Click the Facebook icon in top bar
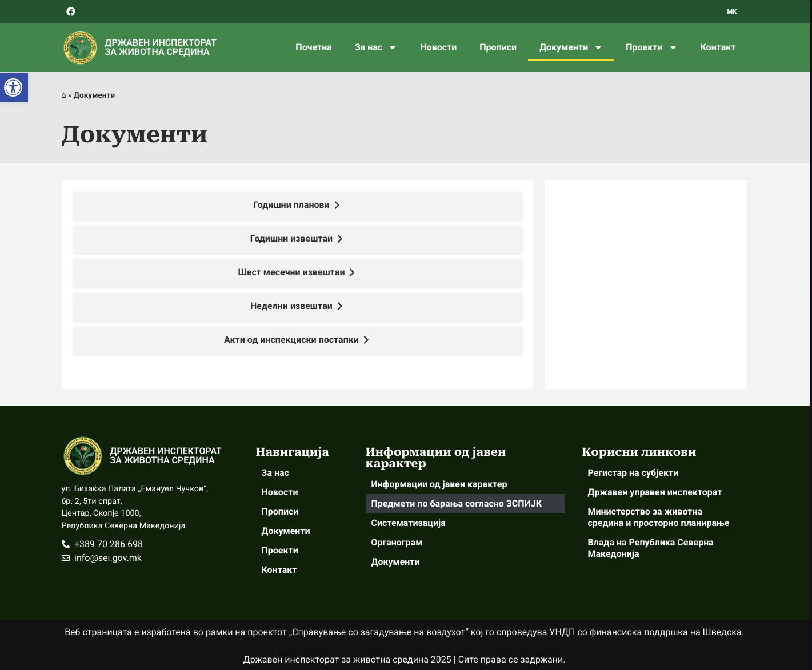 pos(71,11)
